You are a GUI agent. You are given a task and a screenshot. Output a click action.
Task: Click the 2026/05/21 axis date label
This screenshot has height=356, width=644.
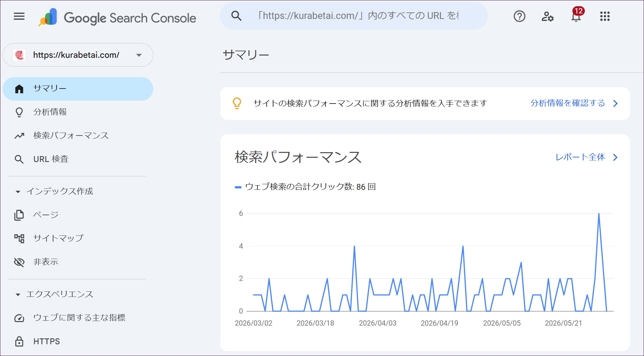[564, 323]
